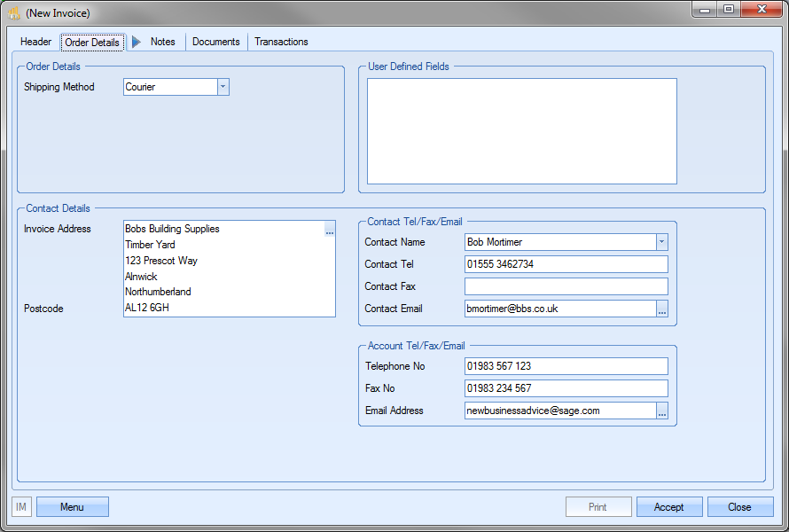Click the application icon in title bar
The width and height of the screenshot is (789, 532).
(x=13, y=13)
